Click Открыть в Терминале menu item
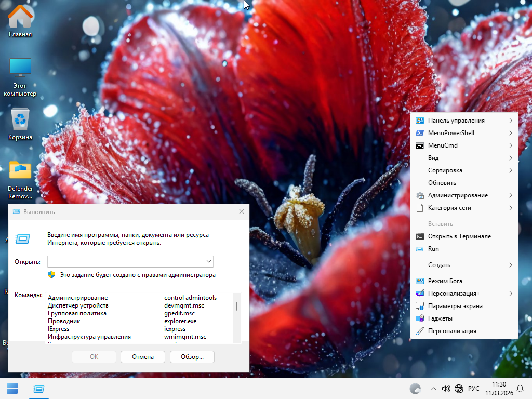Image resolution: width=532 pixels, height=399 pixels. pyautogui.click(x=459, y=236)
